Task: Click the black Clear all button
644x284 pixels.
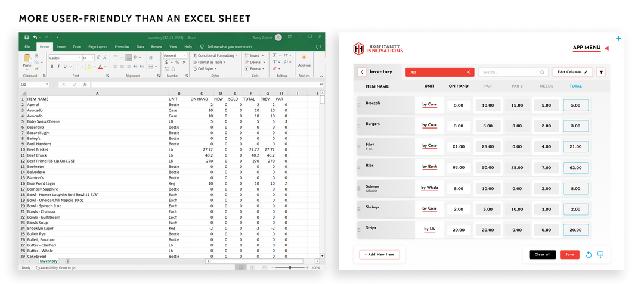Action: 543,254
